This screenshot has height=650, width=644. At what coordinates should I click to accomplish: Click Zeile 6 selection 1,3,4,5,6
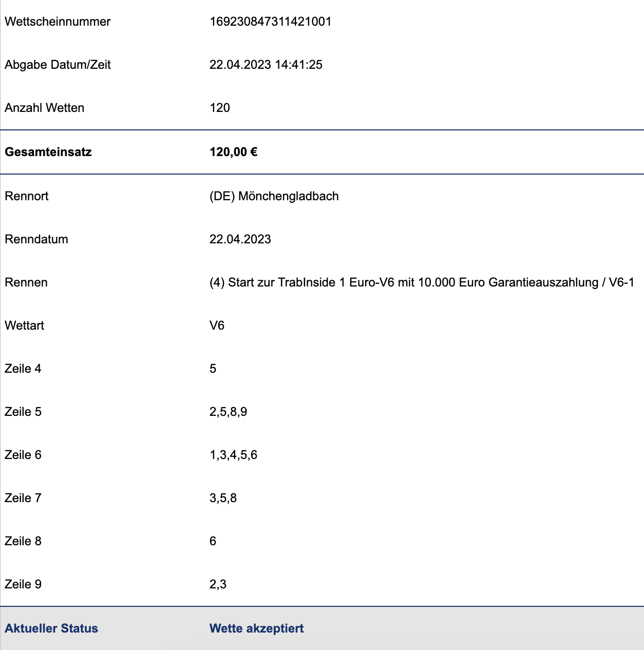point(234,455)
